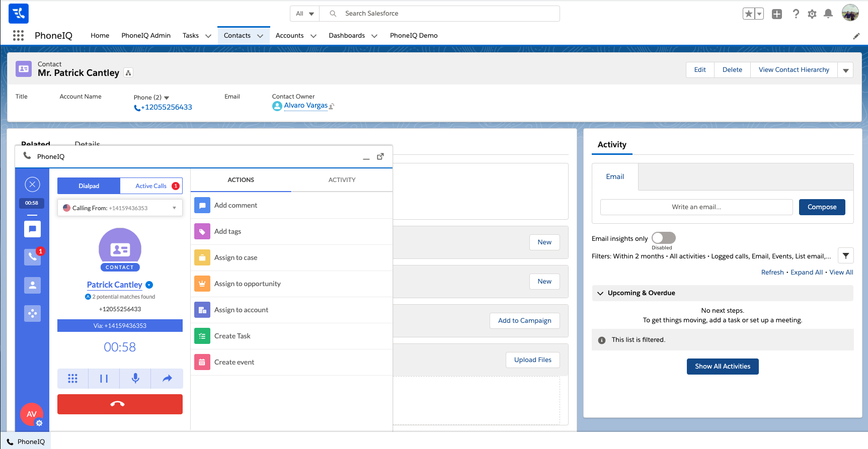
Task: Open the Calling From number dropdown
Action: (174, 208)
